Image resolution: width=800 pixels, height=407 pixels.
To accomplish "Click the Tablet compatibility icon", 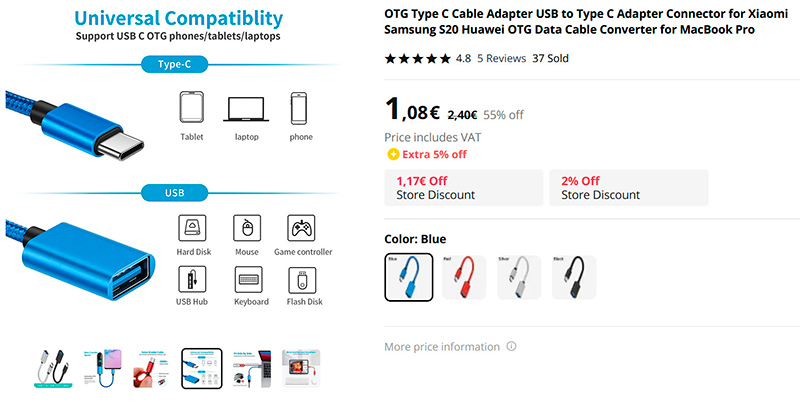I will (x=192, y=108).
